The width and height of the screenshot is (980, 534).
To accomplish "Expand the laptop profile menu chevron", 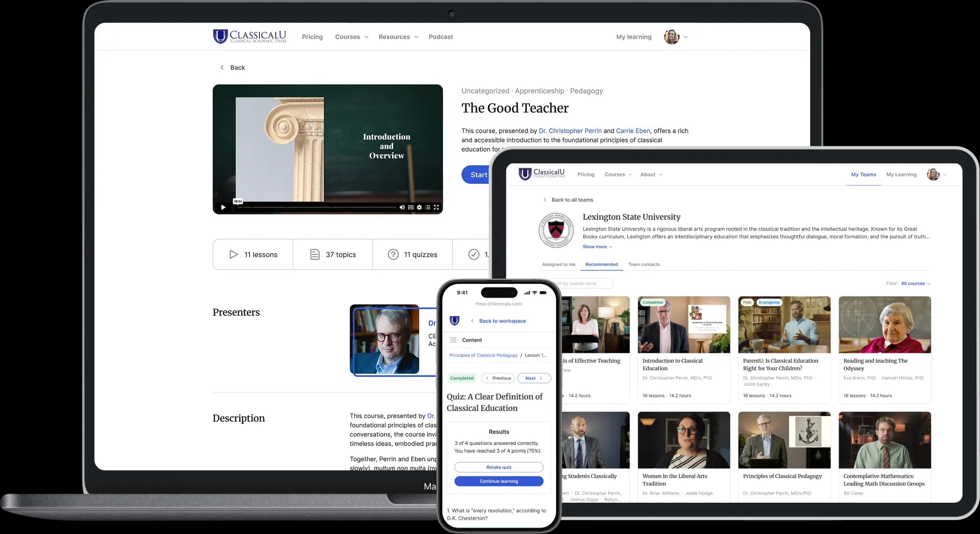I will 686,37.
